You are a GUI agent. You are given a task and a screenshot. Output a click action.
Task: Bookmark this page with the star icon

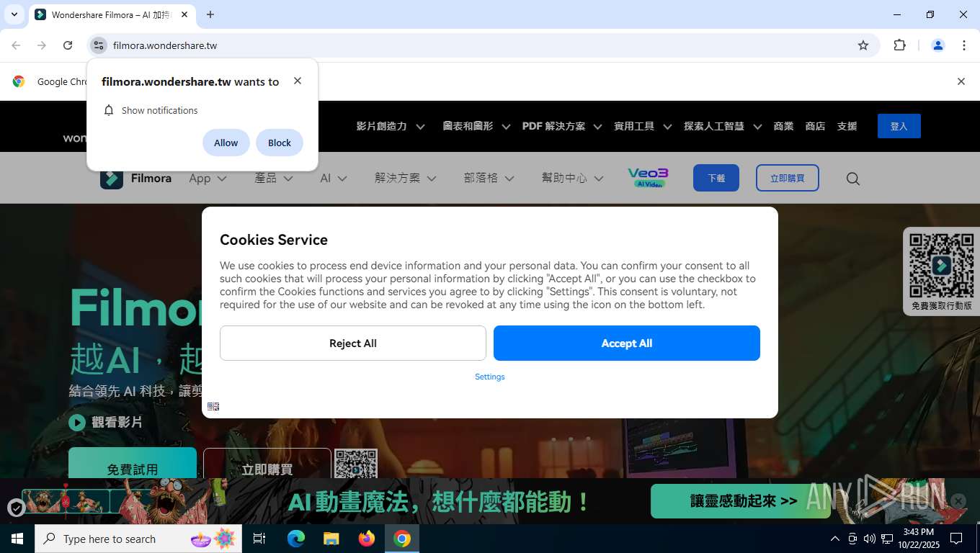point(863,45)
